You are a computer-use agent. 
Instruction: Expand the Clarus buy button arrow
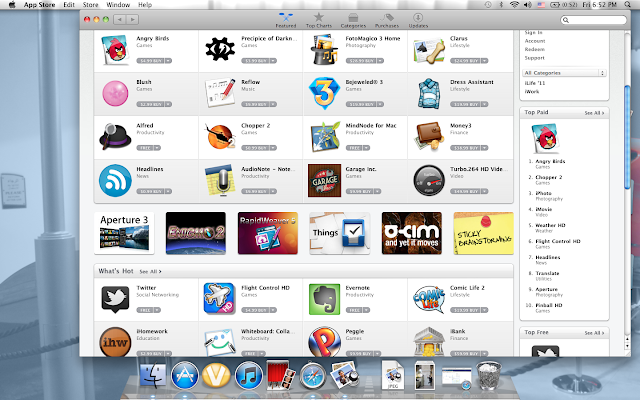click(484, 61)
